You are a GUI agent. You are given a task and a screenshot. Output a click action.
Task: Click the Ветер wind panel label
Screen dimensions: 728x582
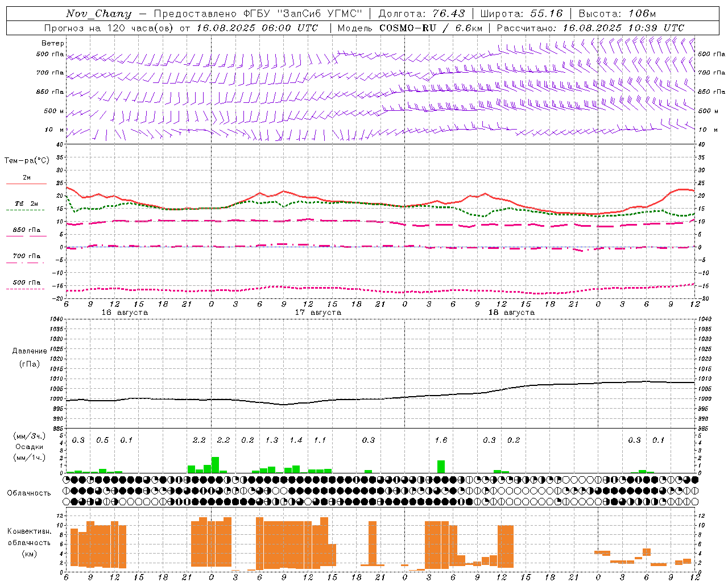point(53,43)
